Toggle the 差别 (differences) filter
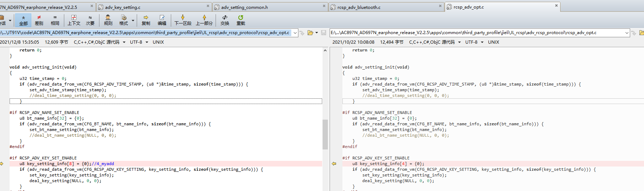Screen dimensions: 644x191 tap(39, 20)
